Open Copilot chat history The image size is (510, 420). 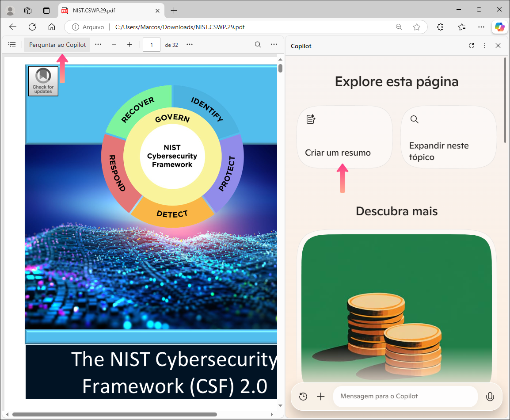point(303,396)
